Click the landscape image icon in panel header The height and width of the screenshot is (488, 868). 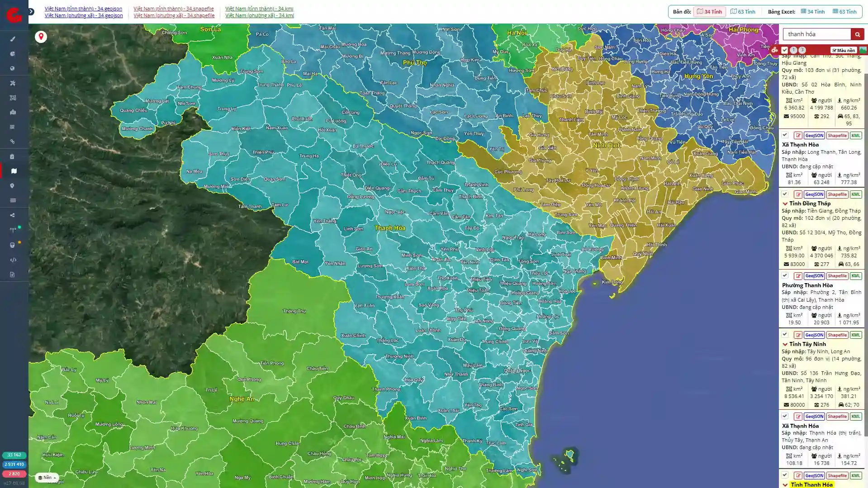863,50
